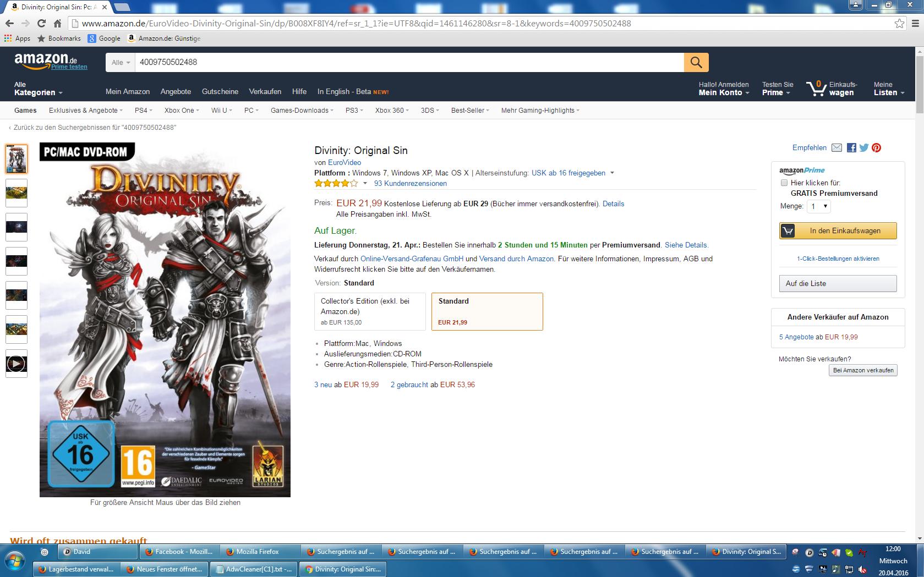Share the product on Twitter

pyautogui.click(x=864, y=147)
